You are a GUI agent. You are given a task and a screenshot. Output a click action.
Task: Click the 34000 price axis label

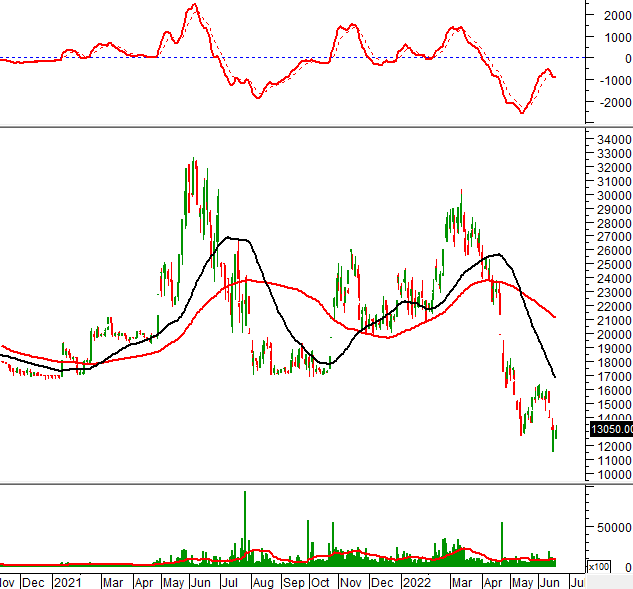click(611, 139)
